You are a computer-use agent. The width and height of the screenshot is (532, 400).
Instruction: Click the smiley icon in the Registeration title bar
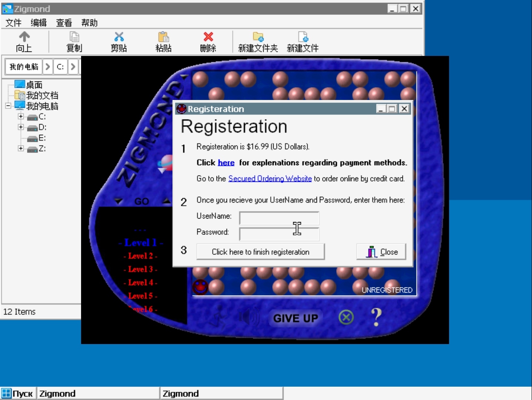[181, 109]
